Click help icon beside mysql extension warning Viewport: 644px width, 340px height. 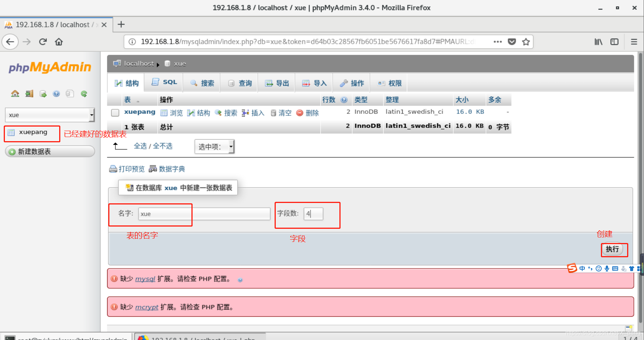[x=240, y=280]
